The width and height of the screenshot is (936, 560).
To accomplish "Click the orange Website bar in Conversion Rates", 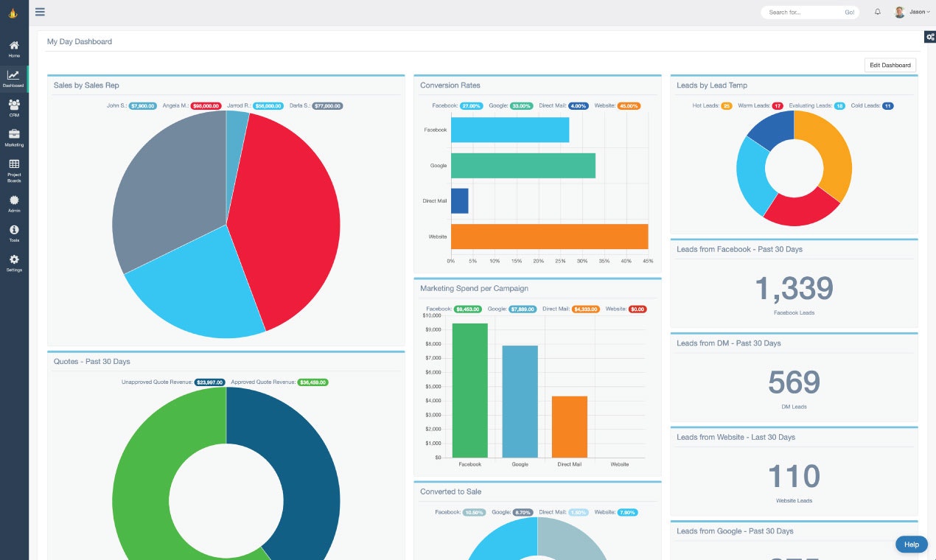I will (550, 237).
